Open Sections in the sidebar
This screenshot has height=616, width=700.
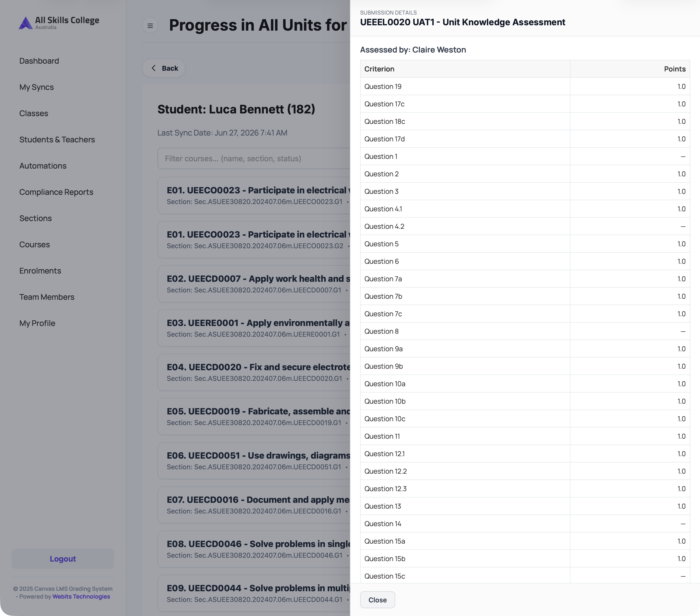pos(36,218)
